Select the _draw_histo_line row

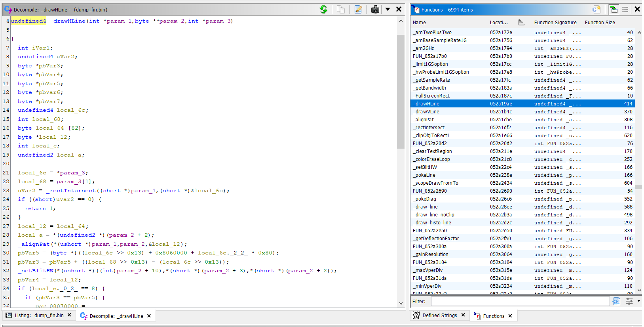click(x=522, y=223)
